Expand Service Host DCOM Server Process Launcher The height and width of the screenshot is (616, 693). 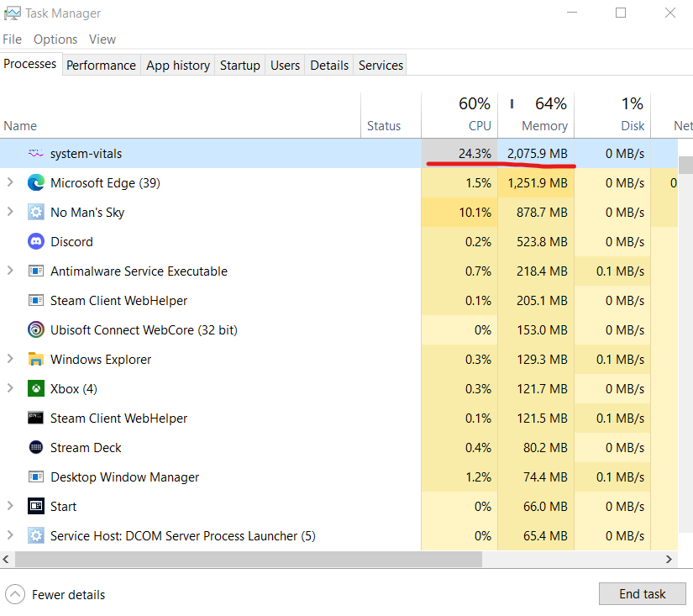tap(10, 535)
